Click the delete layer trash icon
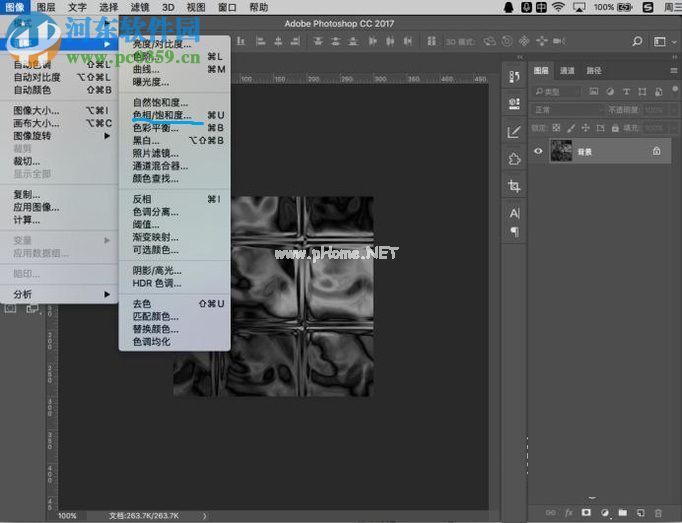The image size is (682, 523). coord(656,512)
